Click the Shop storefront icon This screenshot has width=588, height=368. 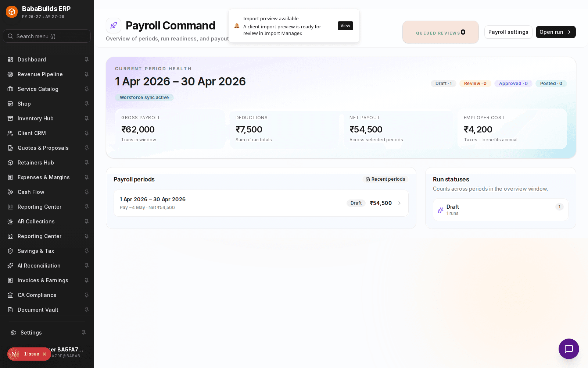(10, 104)
